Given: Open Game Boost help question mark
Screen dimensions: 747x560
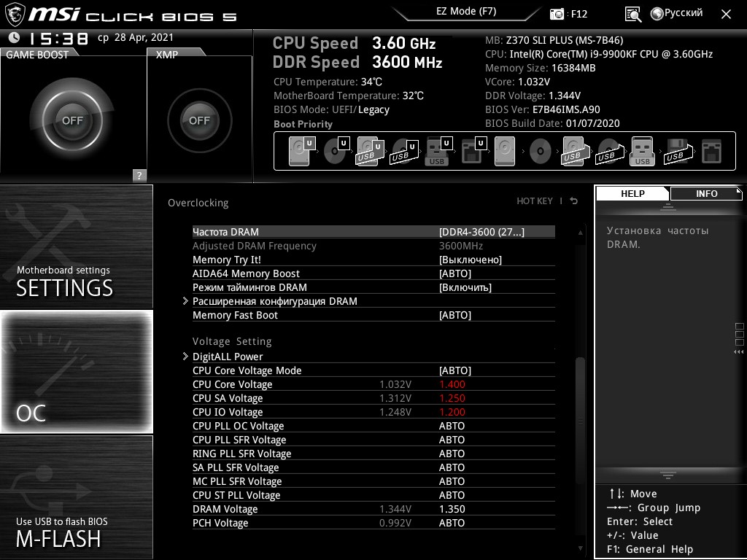Looking at the screenshot, I should click(139, 175).
